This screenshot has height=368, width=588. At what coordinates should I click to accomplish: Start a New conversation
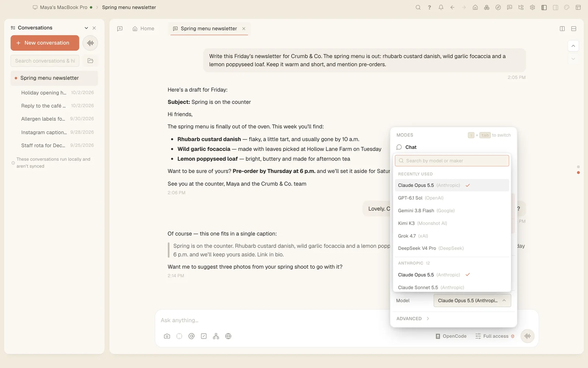(x=45, y=43)
